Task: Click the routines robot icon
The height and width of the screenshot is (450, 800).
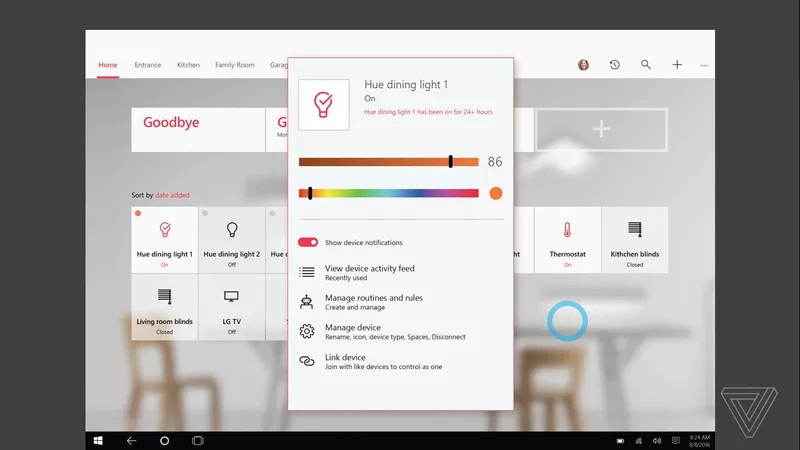Action: point(307,302)
